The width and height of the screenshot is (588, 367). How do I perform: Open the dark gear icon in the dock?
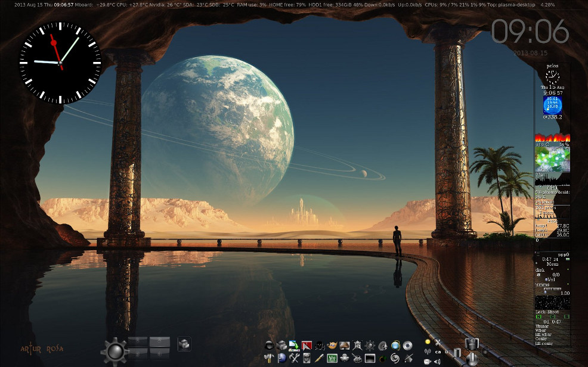coord(370,346)
